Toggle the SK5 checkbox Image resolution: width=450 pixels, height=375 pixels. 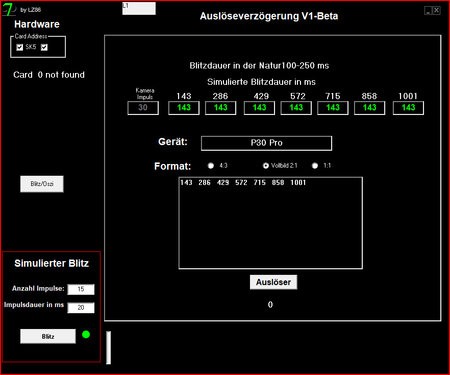click(x=20, y=47)
